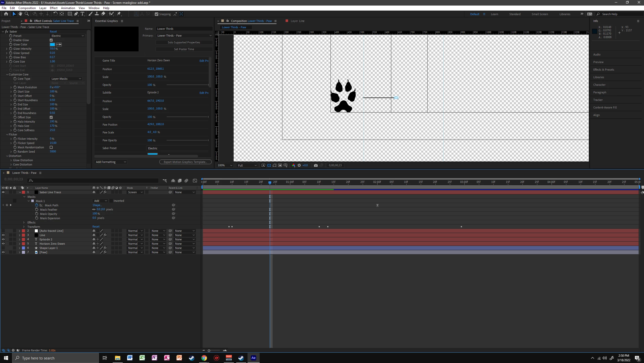Screen dimensions: 644x363
Task: Switch to the Learn workspace
Action: [494, 14]
